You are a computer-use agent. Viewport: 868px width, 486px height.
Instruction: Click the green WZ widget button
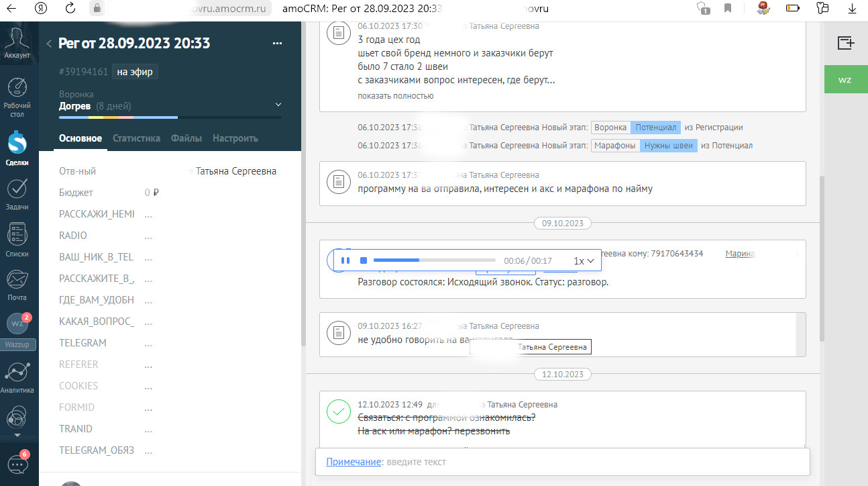coord(845,80)
